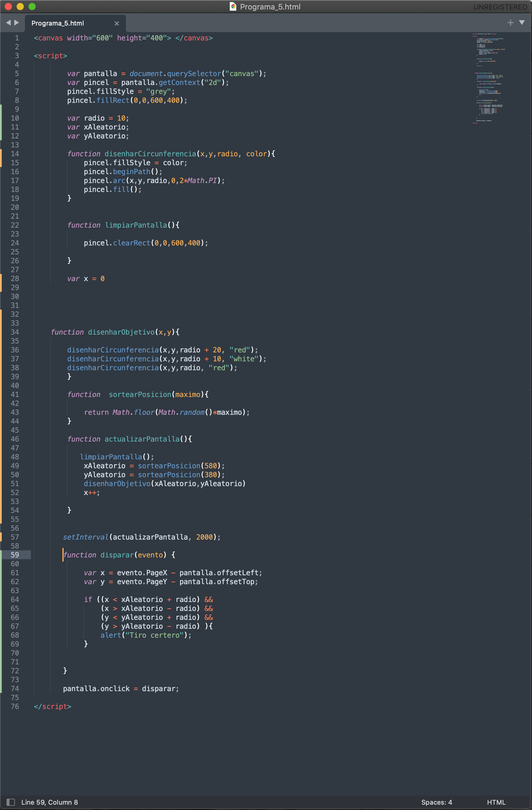The image size is (532, 810).
Task: Click disparar function name on line 59
Action: pyautogui.click(x=117, y=555)
